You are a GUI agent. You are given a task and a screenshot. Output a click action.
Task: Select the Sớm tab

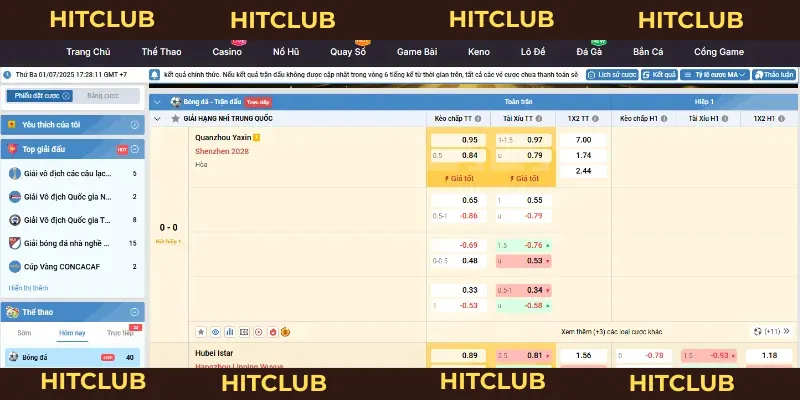tap(24, 333)
